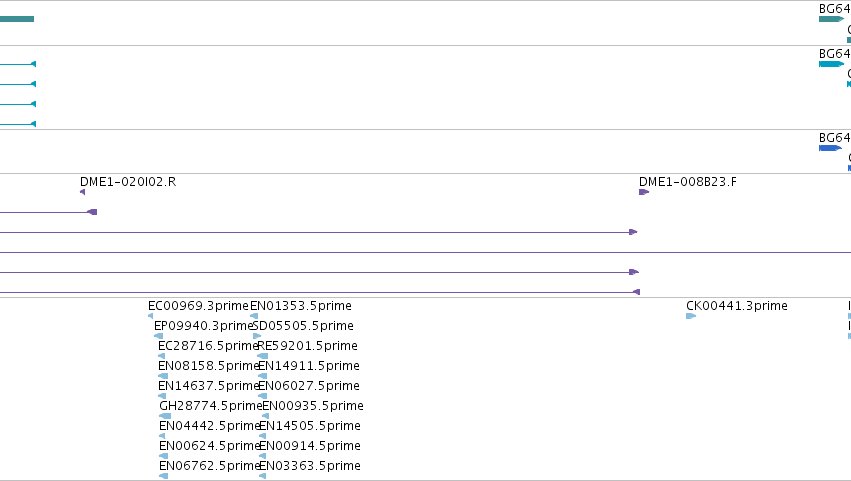Click the thick teal bar in the top track
The height and width of the screenshot is (481, 851).
click(x=17, y=20)
